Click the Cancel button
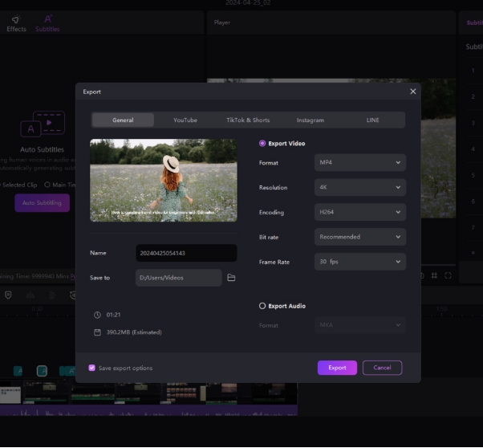483x448 pixels. [x=382, y=368]
